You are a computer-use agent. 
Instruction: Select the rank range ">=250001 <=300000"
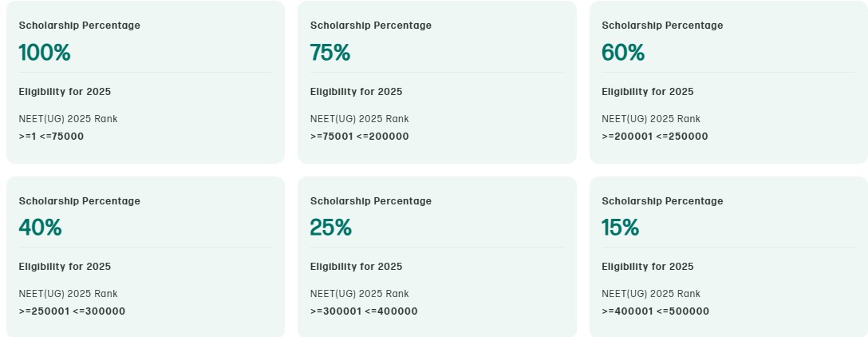pos(72,311)
